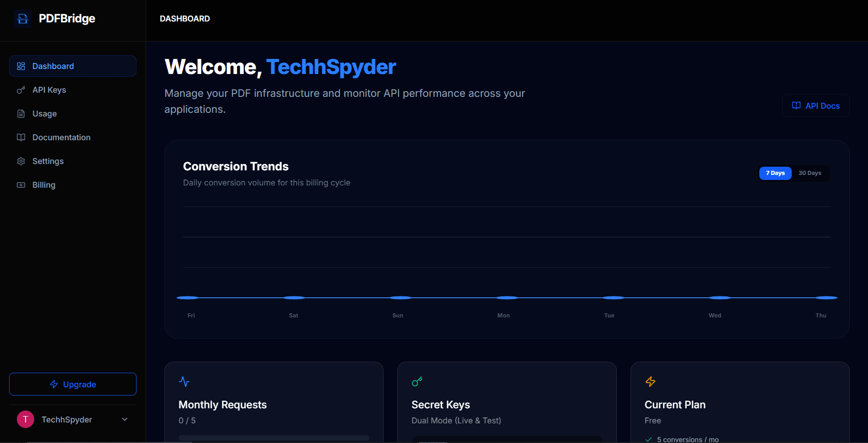This screenshot has width=868, height=443.
Task: Expand the TechhSpyder account menu
Action: click(124, 419)
